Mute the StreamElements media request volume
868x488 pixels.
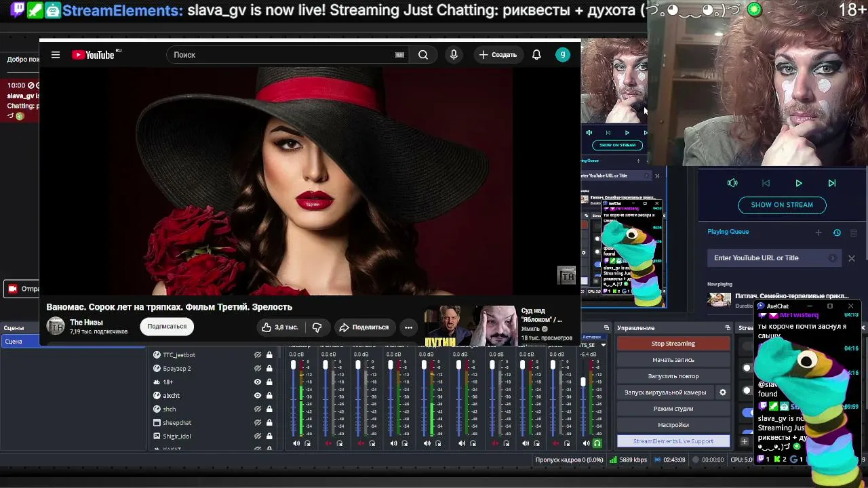click(732, 183)
